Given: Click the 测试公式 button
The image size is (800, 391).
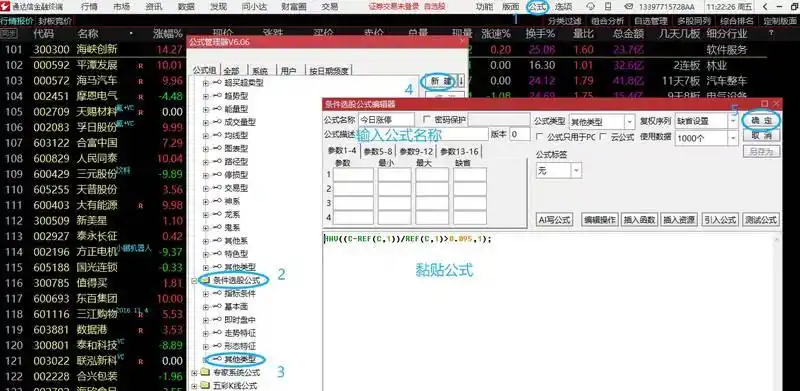Looking at the screenshot, I should click(x=761, y=220).
